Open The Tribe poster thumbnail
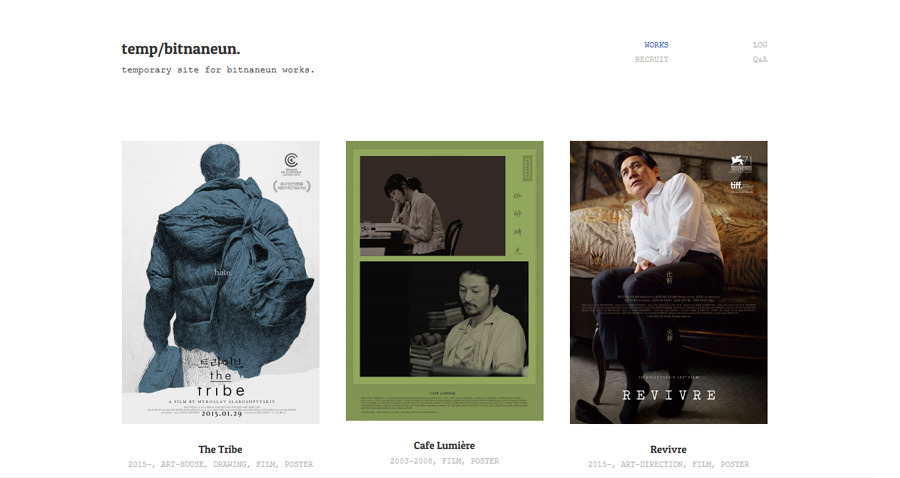The height and width of the screenshot is (478, 900). [x=220, y=282]
